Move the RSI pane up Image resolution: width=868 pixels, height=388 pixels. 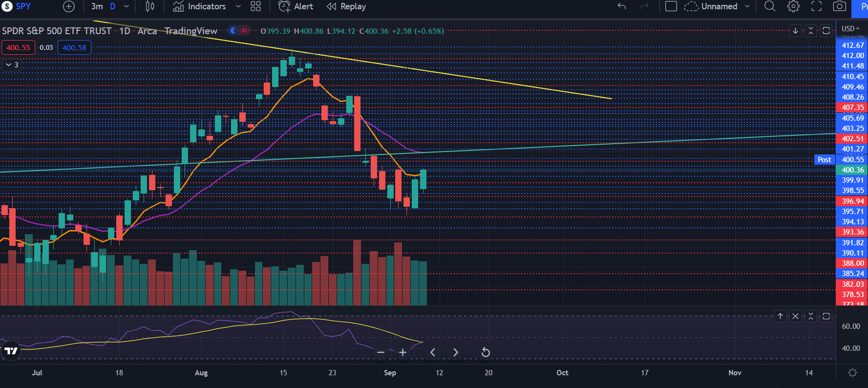780,316
